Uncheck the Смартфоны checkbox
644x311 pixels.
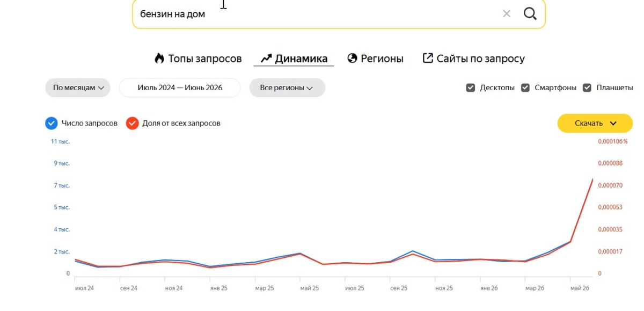pyautogui.click(x=525, y=88)
